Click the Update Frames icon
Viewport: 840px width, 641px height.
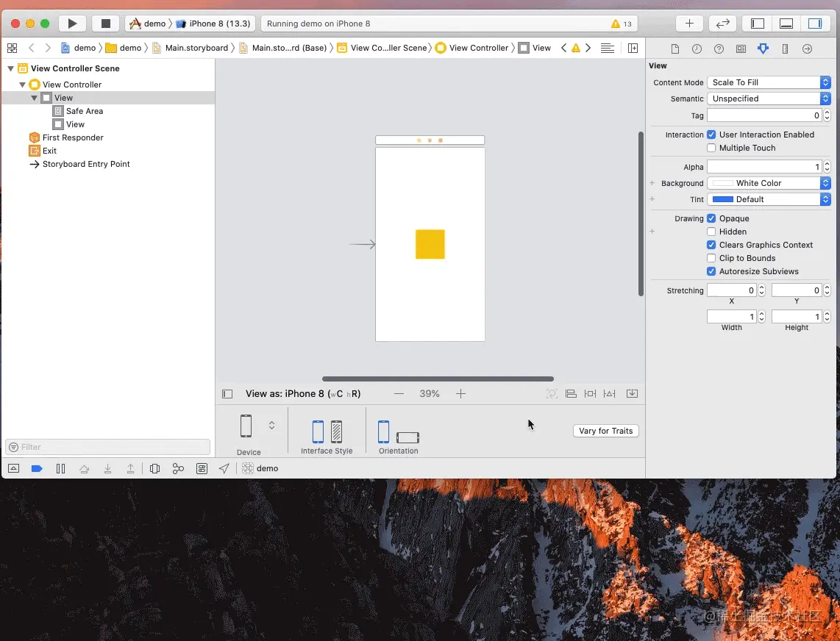point(552,393)
